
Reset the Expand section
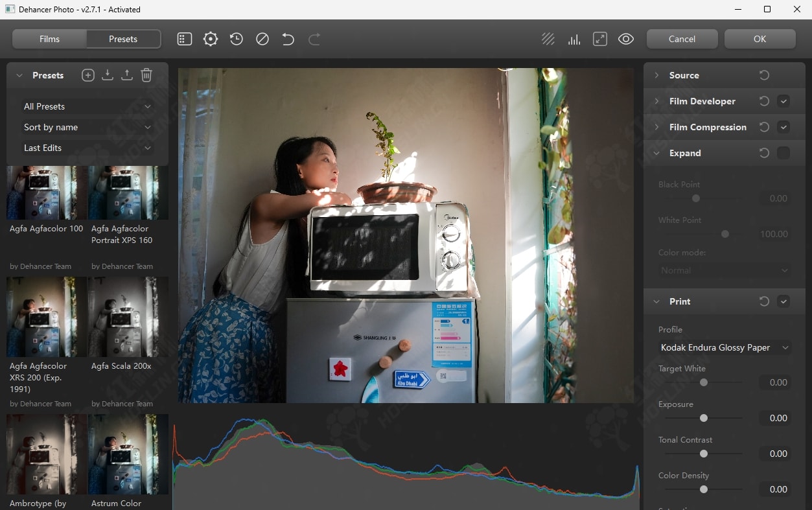pyautogui.click(x=764, y=153)
